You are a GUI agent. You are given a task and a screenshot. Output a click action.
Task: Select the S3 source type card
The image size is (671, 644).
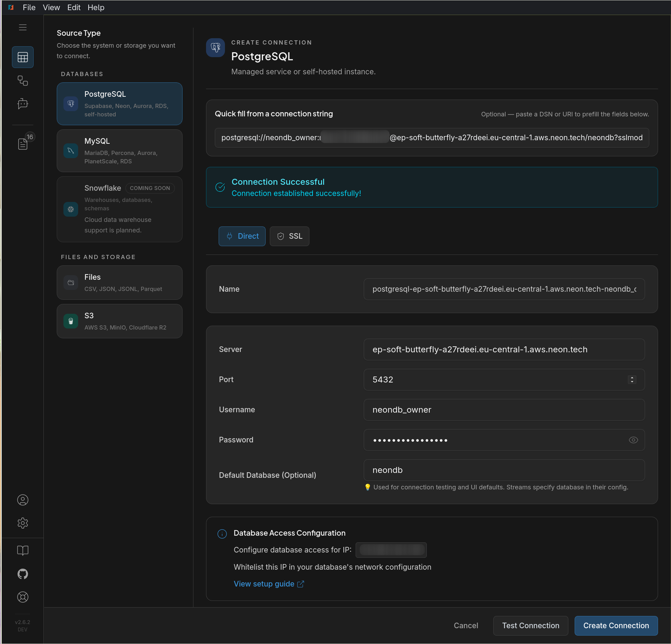point(119,321)
